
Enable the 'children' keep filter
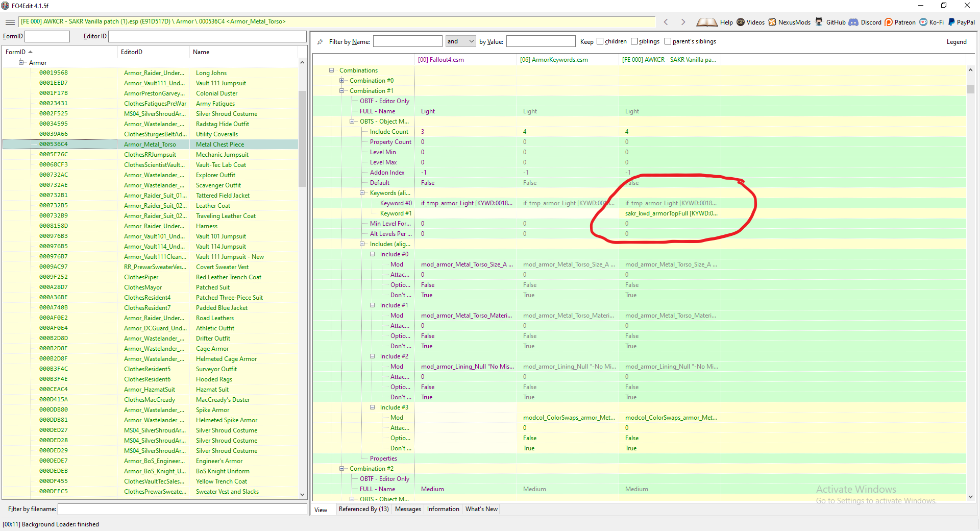[600, 41]
